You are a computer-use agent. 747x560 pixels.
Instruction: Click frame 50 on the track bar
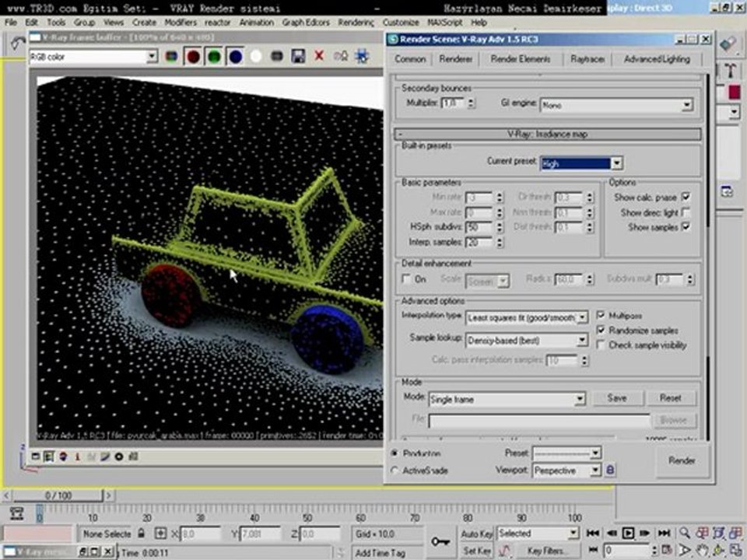[308, 517]
